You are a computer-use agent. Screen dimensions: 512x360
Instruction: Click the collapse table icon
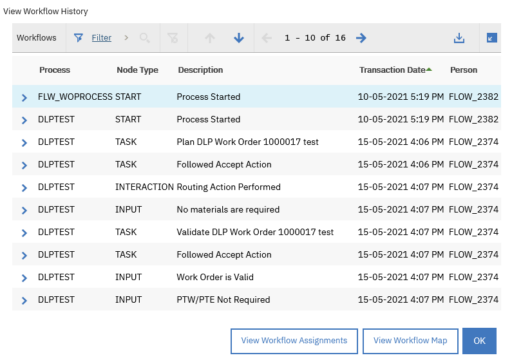click(492, 38)
